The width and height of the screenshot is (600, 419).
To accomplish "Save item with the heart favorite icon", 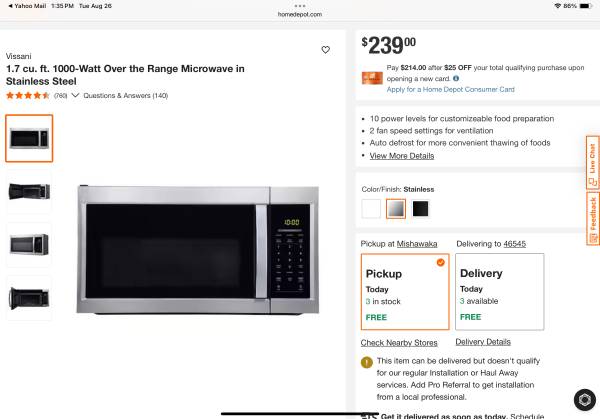I will pos(326,50).
